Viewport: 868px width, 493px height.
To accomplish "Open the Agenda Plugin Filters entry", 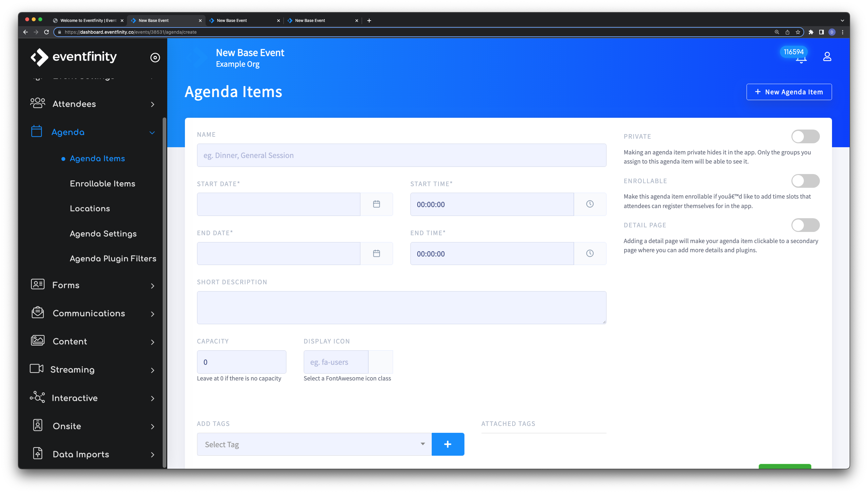I will pyautogui.click(x=113, y=258).
